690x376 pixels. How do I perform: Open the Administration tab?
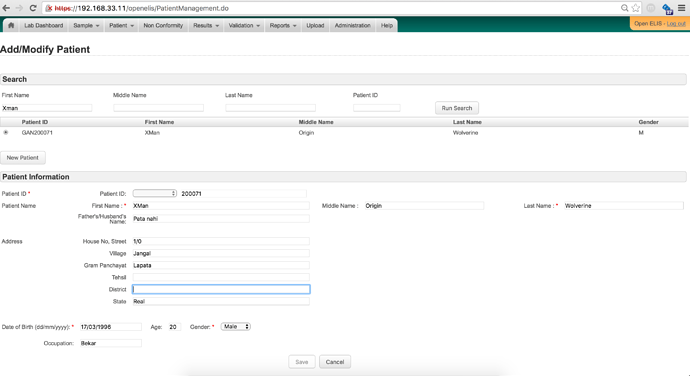[352, 26]
